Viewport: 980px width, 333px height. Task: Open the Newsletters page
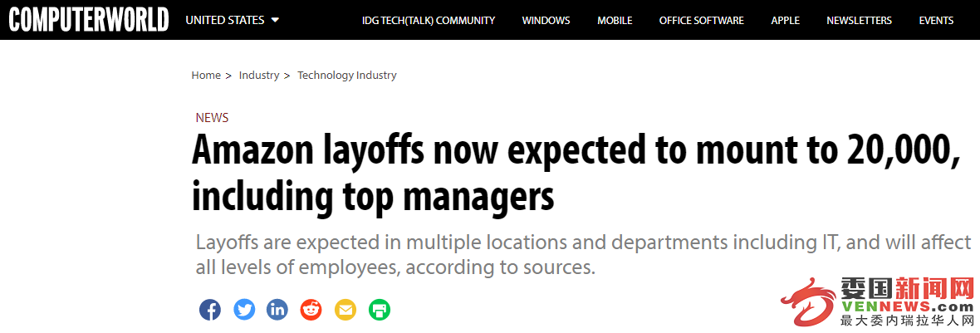(x=859, y=21)
